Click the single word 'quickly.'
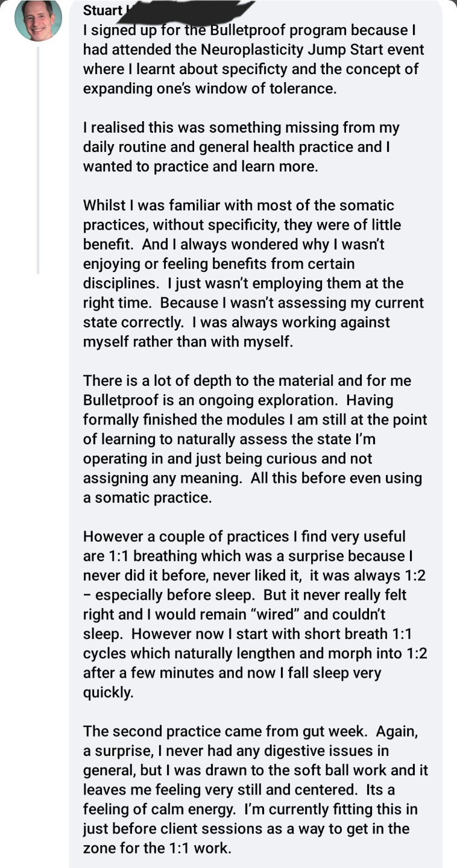Image resolution: width=457 pixels, height=868 pixels. 108,693
